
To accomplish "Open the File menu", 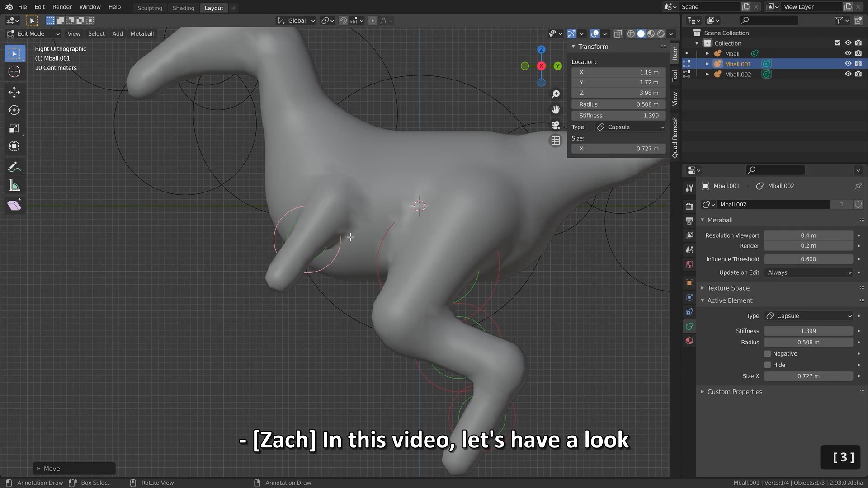I will coord(22,7).
